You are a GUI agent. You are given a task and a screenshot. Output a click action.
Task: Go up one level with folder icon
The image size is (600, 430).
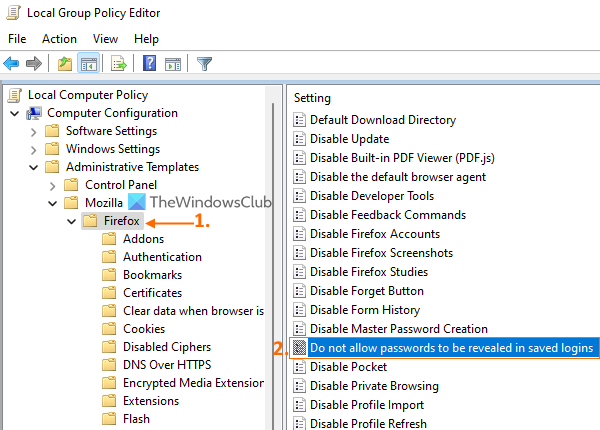65,63
